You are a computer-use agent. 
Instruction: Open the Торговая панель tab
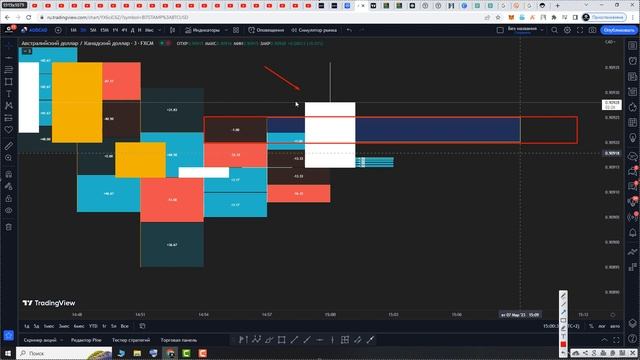click(179, 340)
